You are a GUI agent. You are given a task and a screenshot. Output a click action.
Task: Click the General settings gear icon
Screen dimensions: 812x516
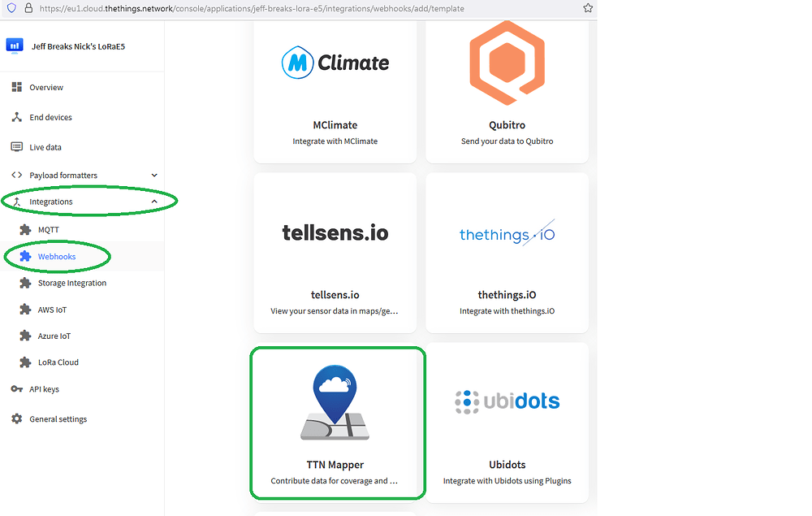[16, 418]
